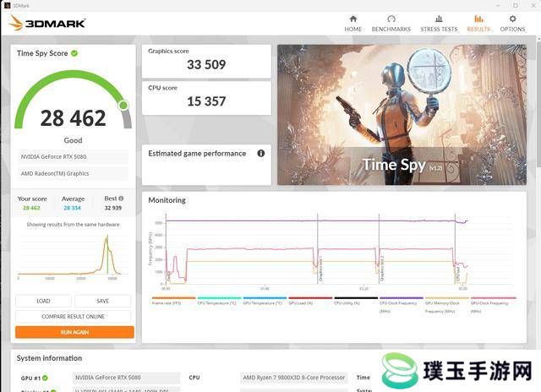Click the Monitoring heading
Image resolution: width=541 pixels, height=392 pixels.
167,200
